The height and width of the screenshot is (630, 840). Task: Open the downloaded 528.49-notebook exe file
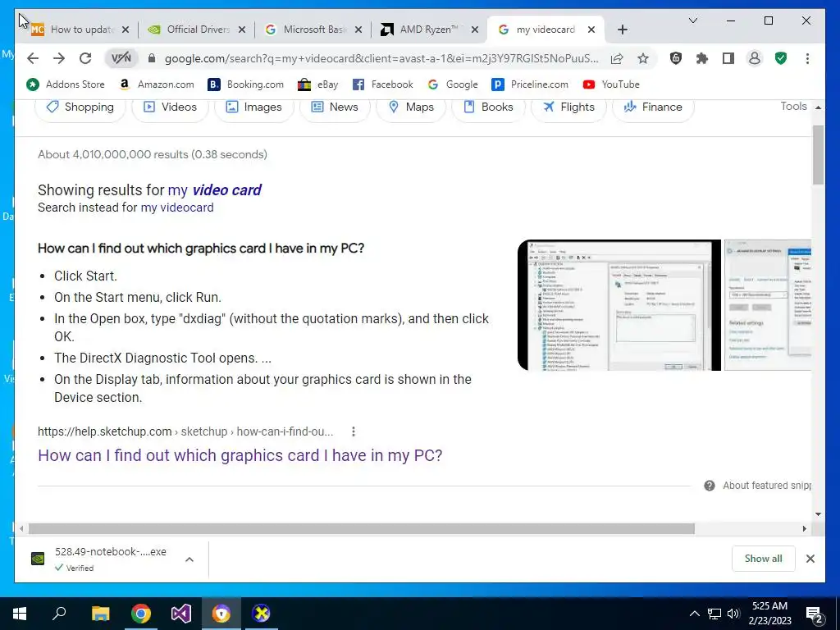110,559
